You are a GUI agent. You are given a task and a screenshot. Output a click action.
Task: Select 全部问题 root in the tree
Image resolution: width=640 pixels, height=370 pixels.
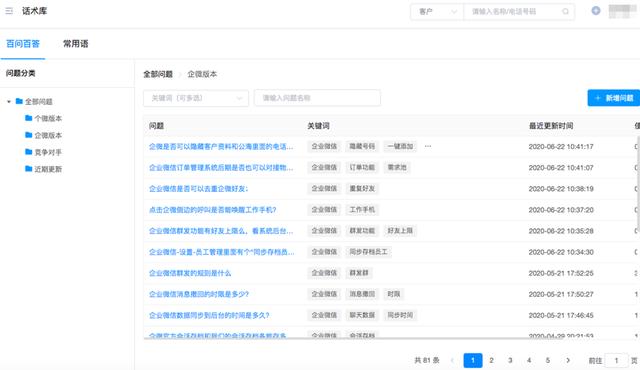click(39, 102)
